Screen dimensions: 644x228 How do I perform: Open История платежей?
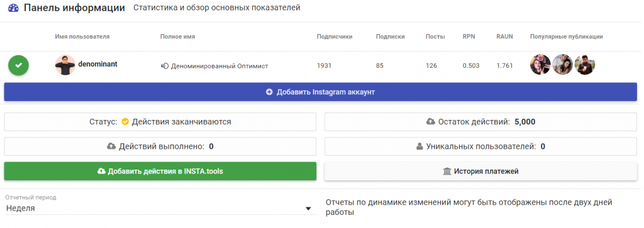pyautogui.click(x=481, y=171)
